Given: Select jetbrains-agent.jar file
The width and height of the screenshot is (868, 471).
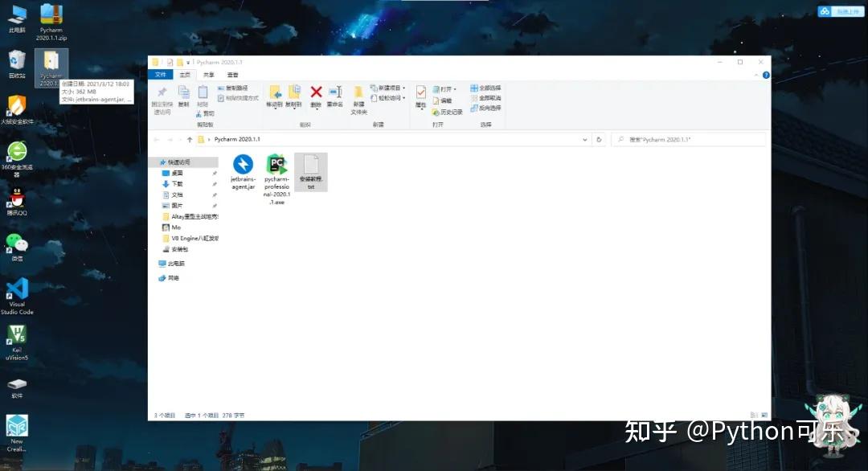Looking at the screenshot, I should pyautogui.click(x=243, y=173).
